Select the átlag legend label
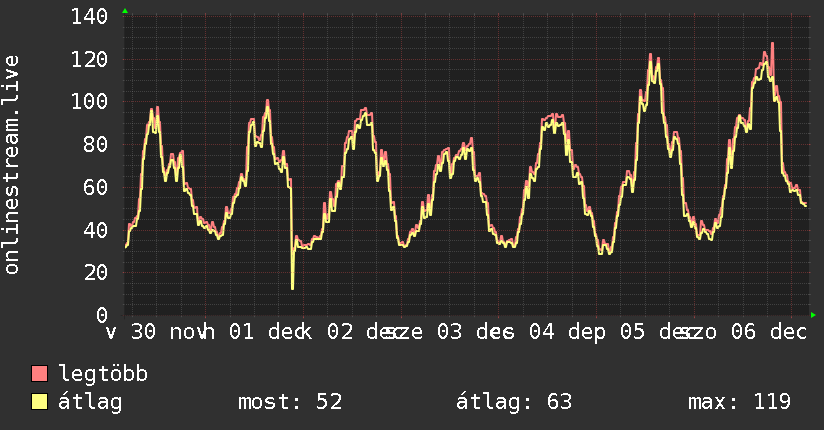 click(90, 402)
